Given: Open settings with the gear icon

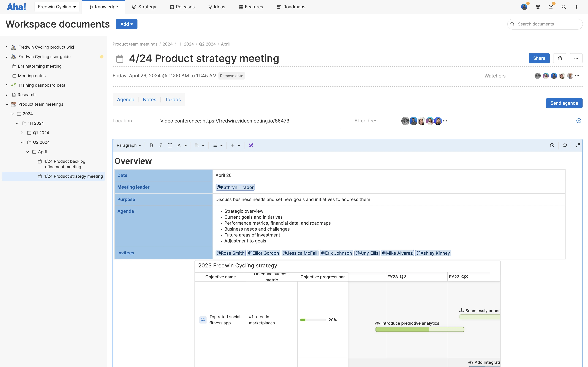Looking at the screenshot, I should tap(538, 7).
